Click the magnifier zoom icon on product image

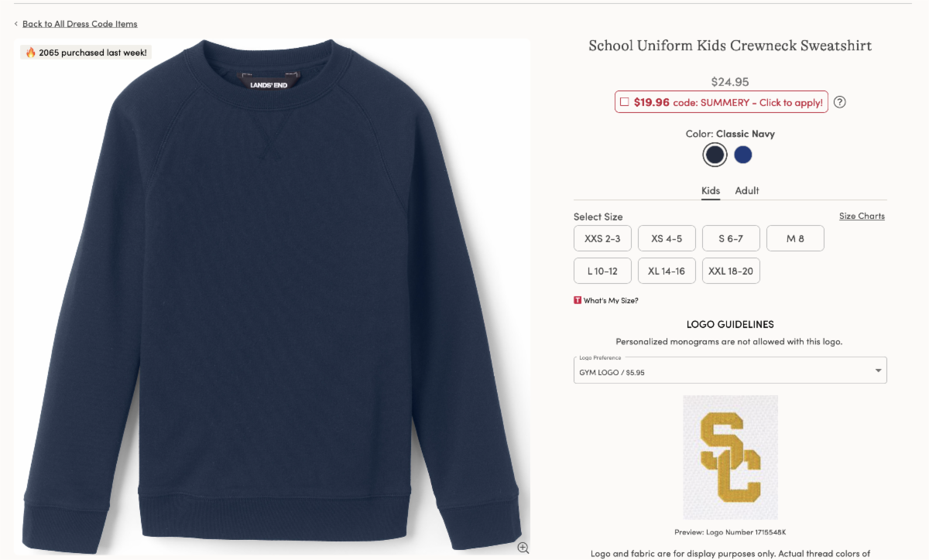click(x=523, y=548)
